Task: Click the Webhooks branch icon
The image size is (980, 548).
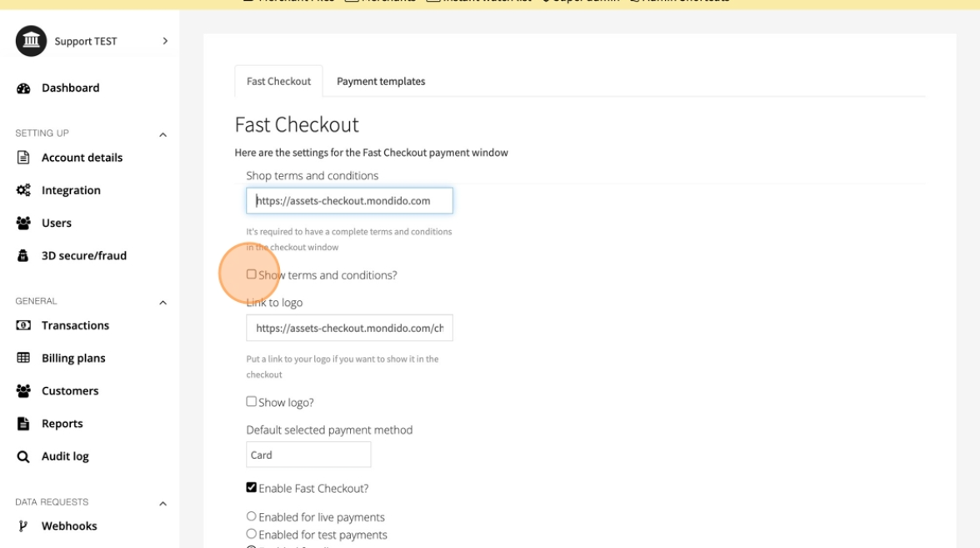Action: pyautogui.click(x=23, y=526)
